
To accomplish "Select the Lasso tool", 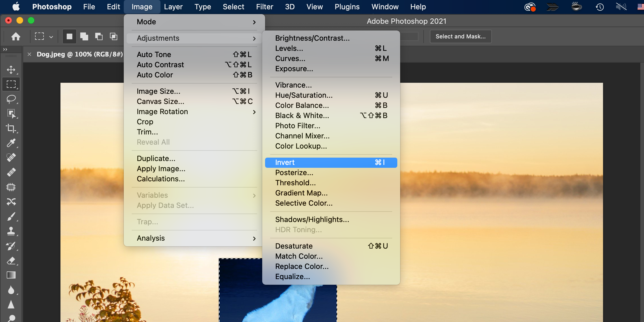I will pyautogui.click(x=11, y=99).
